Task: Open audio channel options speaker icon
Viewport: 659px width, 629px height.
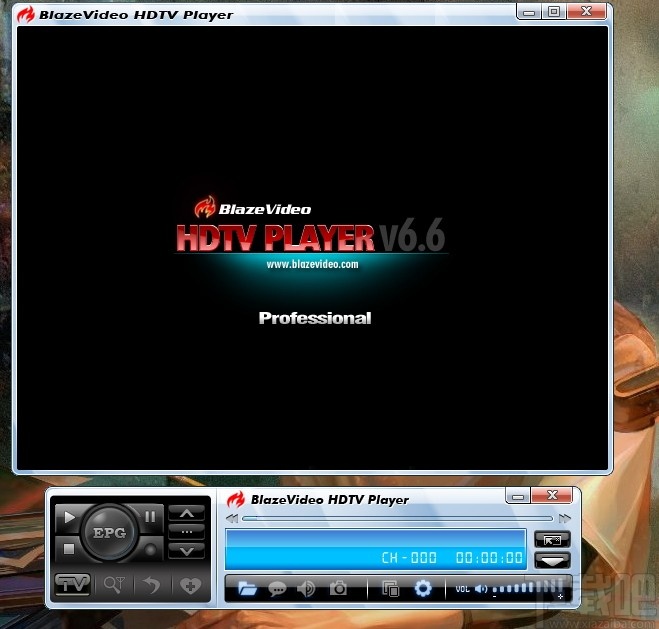Action: [306, 589]
